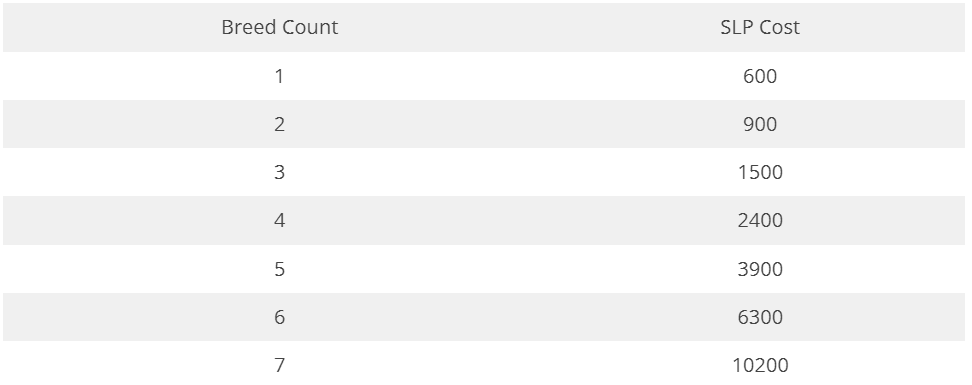Select the 10200 SLP cost cell

click(x=760, y=365)
